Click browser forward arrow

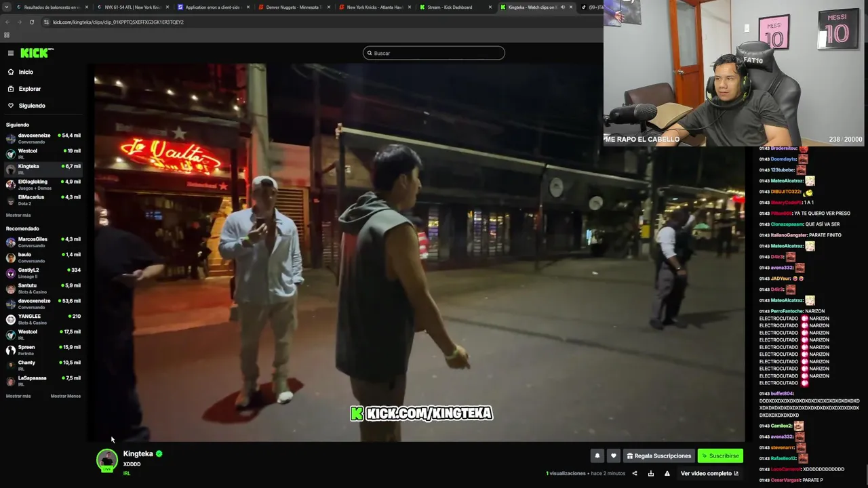coord(19,22)
